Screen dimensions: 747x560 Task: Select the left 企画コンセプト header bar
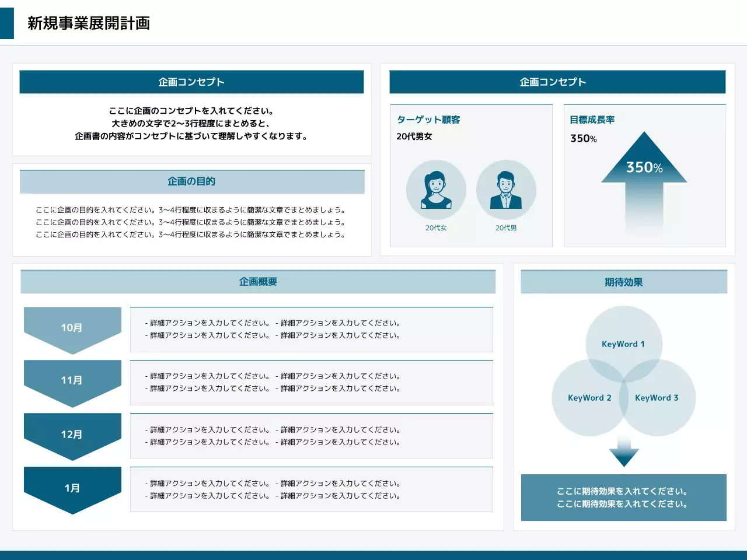[191, 82]
